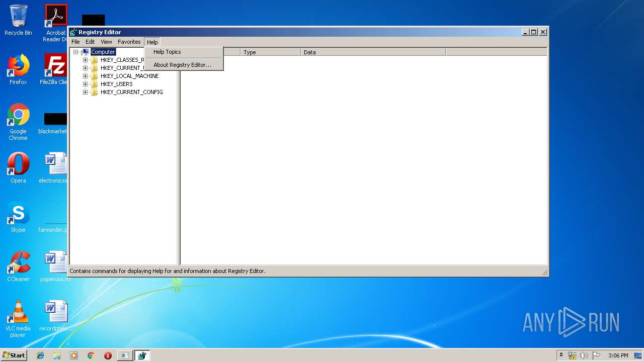Open VLC media player shortcut
This screenshot has width=644, height=362.
(18, 319)
